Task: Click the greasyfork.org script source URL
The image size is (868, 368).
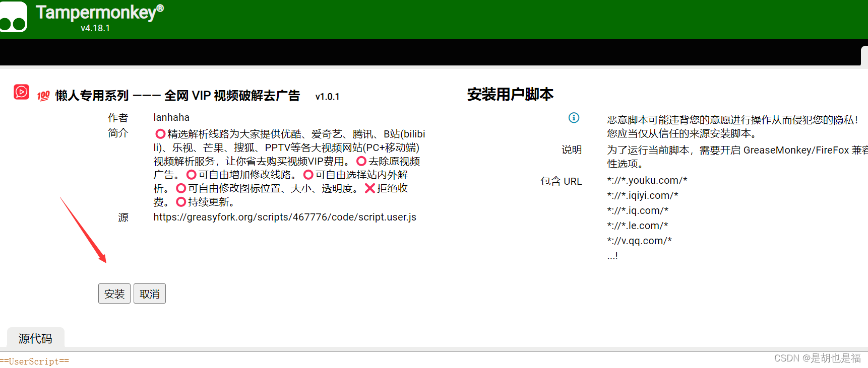Action: pos(285,217)
